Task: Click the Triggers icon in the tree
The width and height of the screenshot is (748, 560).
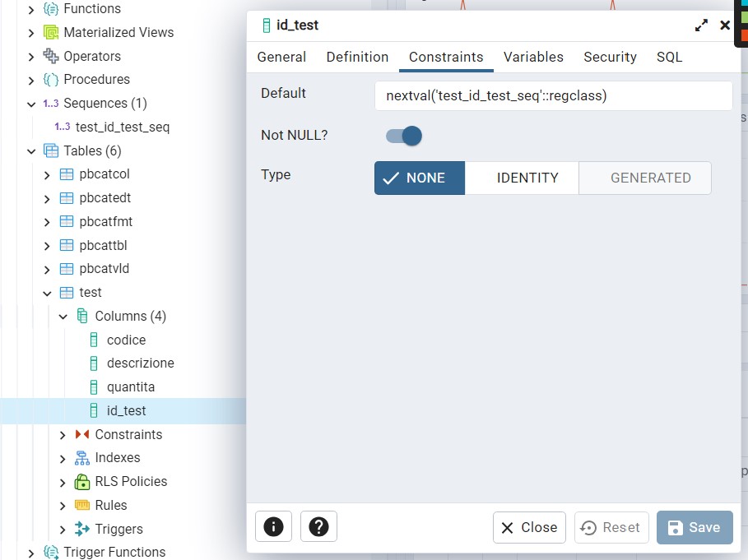Action: coord(82,529)
